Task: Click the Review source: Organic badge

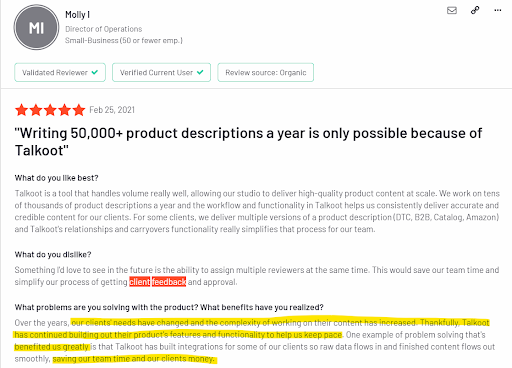Action: (x=266, y=72)
